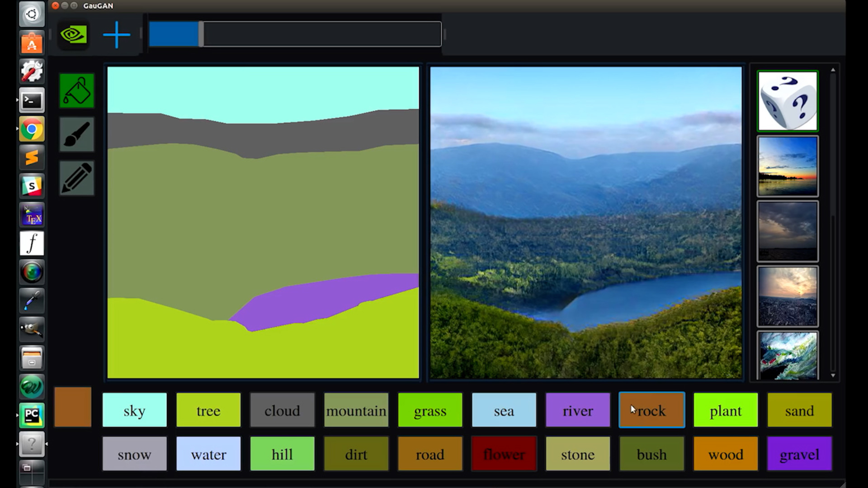Screen dimensions: 868x488
Task: Select the rock semantic label
Action: pyautogui.click(x=651, y=411)
